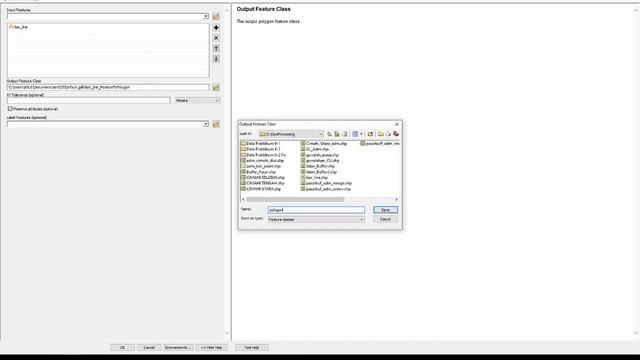The height and width of the screenshot is (360, 640).
Task: Select Buffer_Pasar.shp file
Action: (x=258, y=172)
